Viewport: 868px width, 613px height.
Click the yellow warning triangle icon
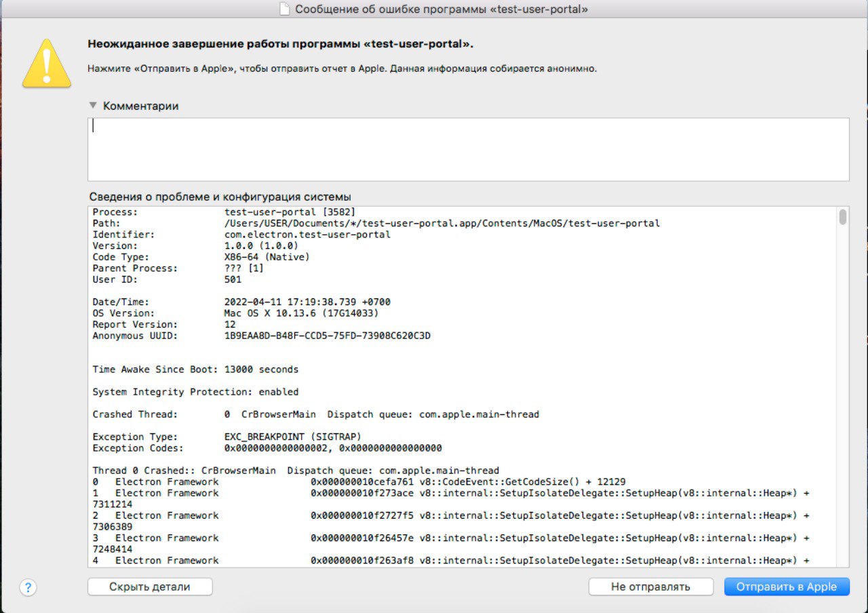click(x=47, y=63)
